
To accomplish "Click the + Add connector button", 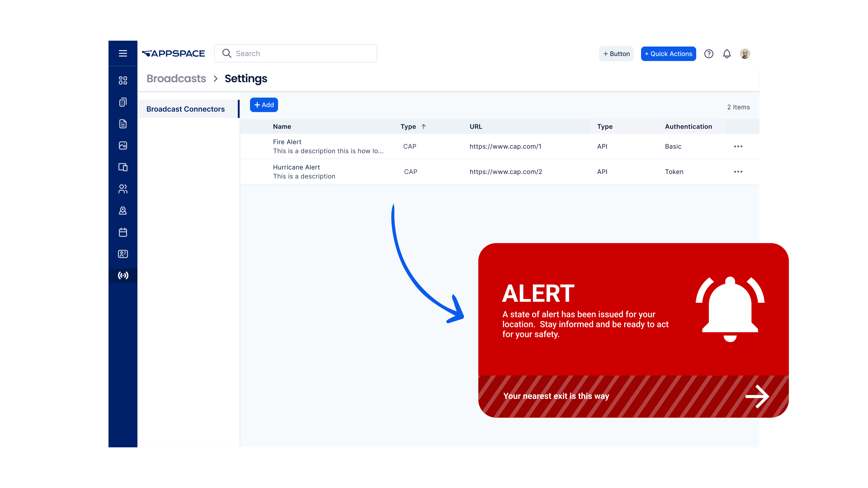I will [264, 105].
